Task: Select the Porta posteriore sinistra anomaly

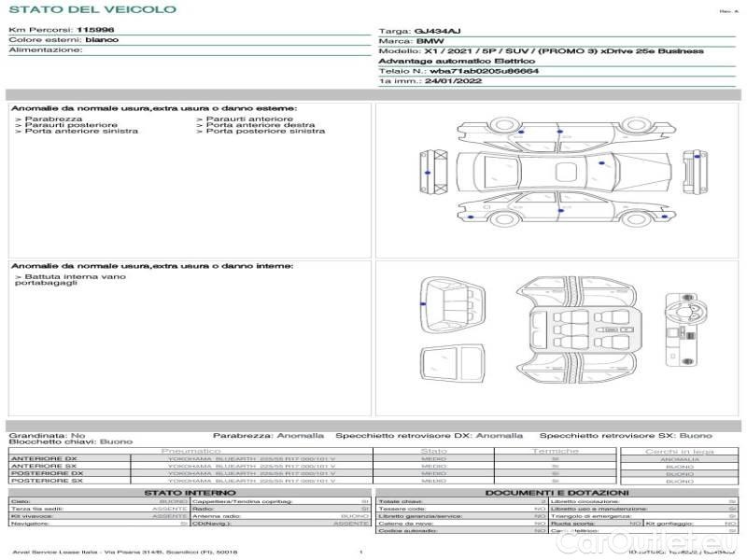Action: click(x=263, y=132)
